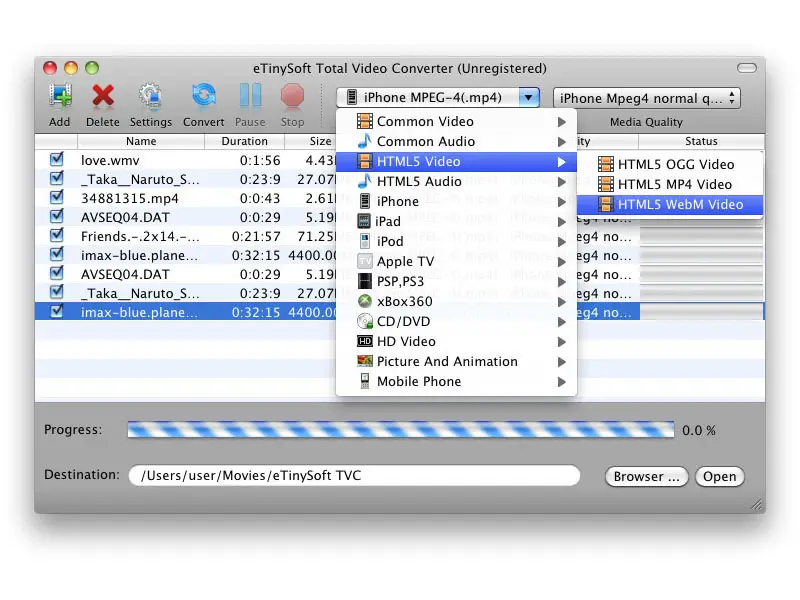Open the iPhone Mpeg4 normal quality dropdown
Image resolution: width=800 pixels, height=600 pixels.
(x=646, y=98)
